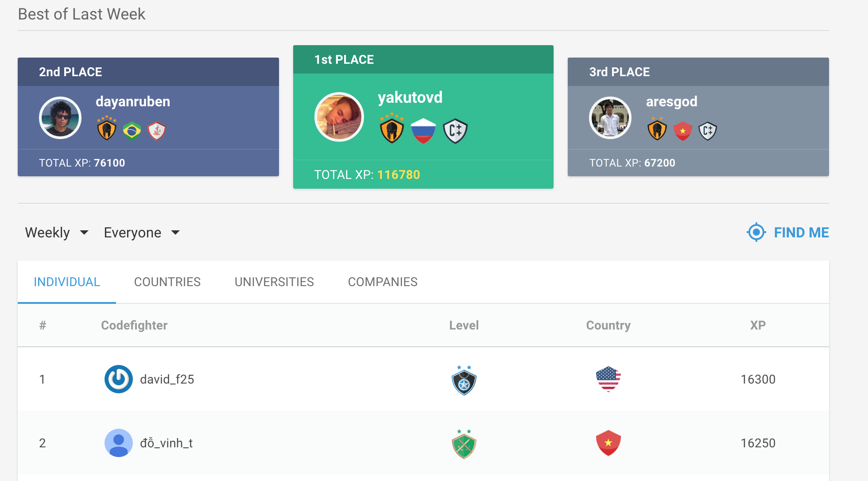The image size is (868, 481).
Task: Open david_f25's profile link
Action: pos(167,380)
